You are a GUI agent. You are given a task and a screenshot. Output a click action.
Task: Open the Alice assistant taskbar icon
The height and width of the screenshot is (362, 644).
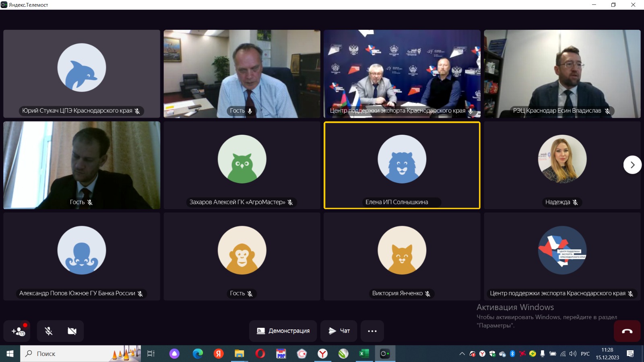[x=174, y=354]
